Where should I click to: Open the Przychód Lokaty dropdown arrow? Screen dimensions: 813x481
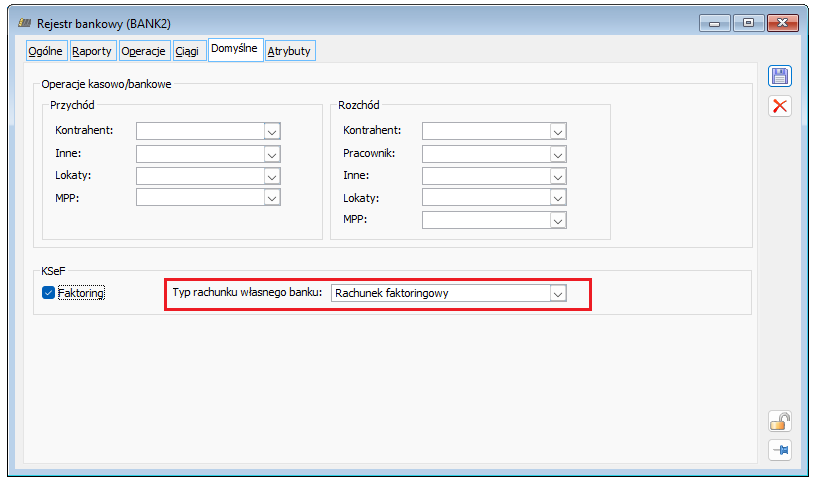pyautogui.click(x=272, y=177)
